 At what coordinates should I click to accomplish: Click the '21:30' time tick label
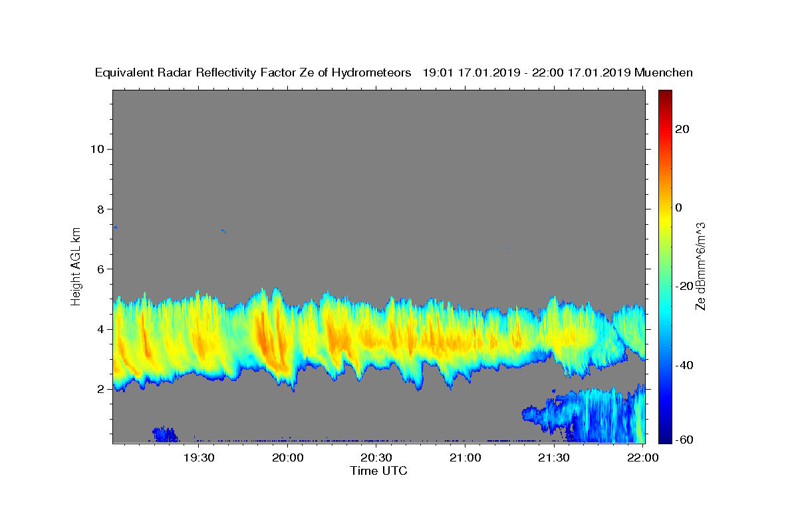[x=554, y=458]
